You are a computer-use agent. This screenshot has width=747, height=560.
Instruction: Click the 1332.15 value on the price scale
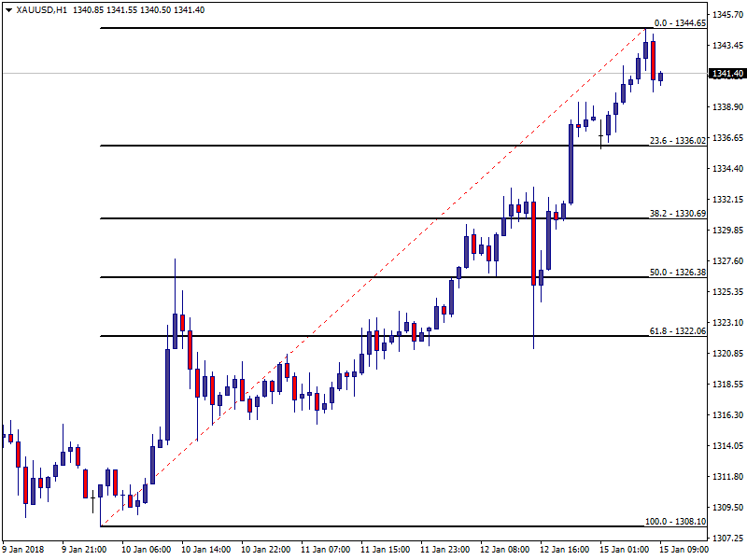pos(726,200)
